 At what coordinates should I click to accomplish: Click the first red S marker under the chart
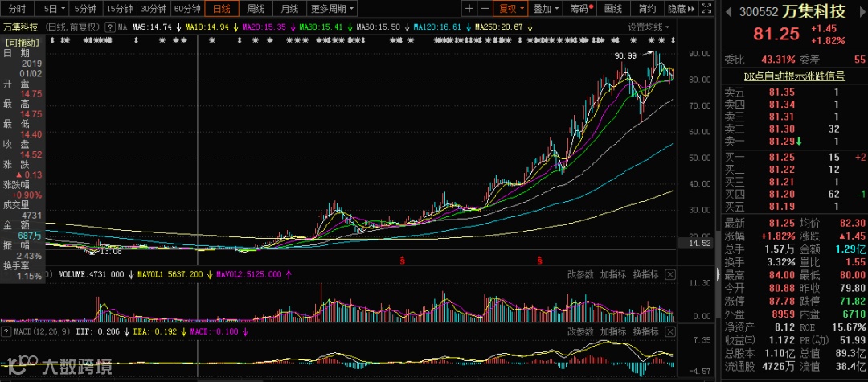[403, 260]
